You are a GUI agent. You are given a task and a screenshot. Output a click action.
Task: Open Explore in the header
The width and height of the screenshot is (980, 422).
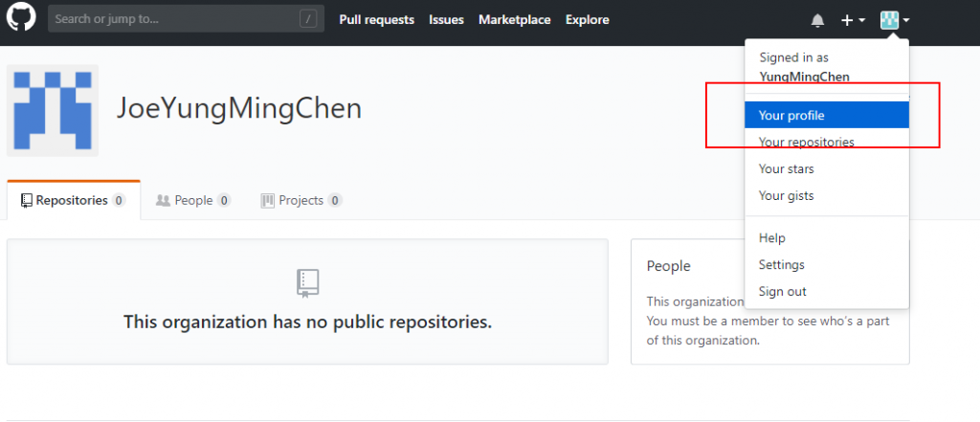click(x=588, y=20)
